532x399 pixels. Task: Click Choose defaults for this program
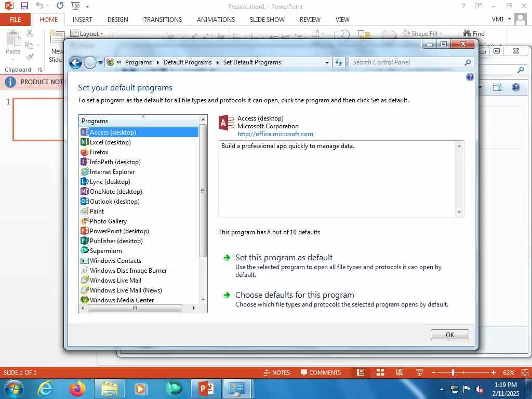(x=295, y=295)
